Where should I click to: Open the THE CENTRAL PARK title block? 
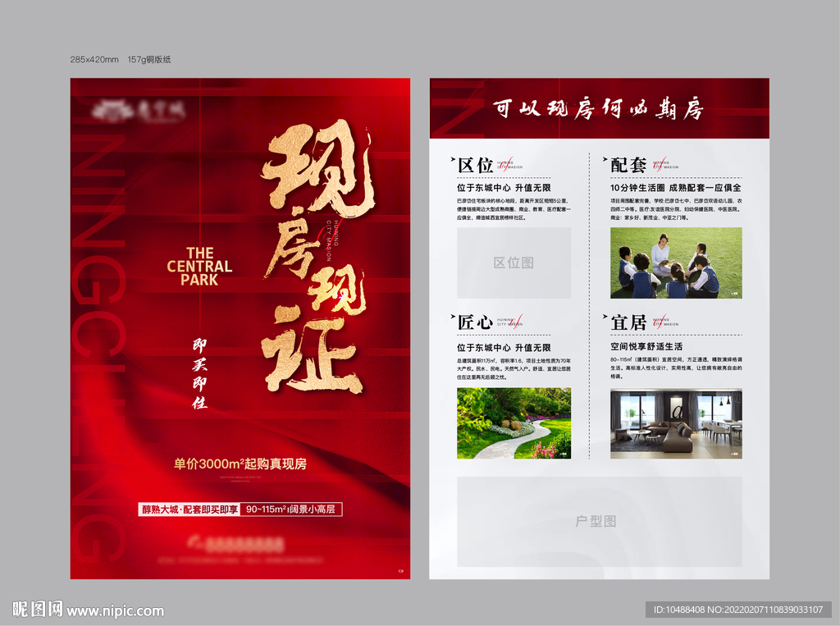[x=201, y=264]
